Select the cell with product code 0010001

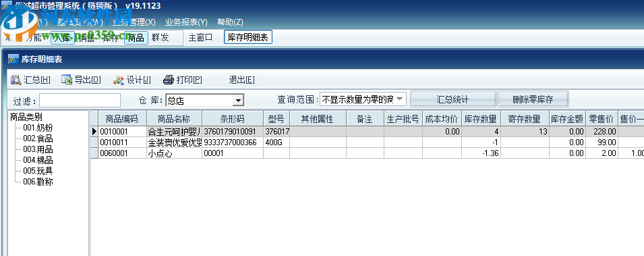tap(122, 132)
